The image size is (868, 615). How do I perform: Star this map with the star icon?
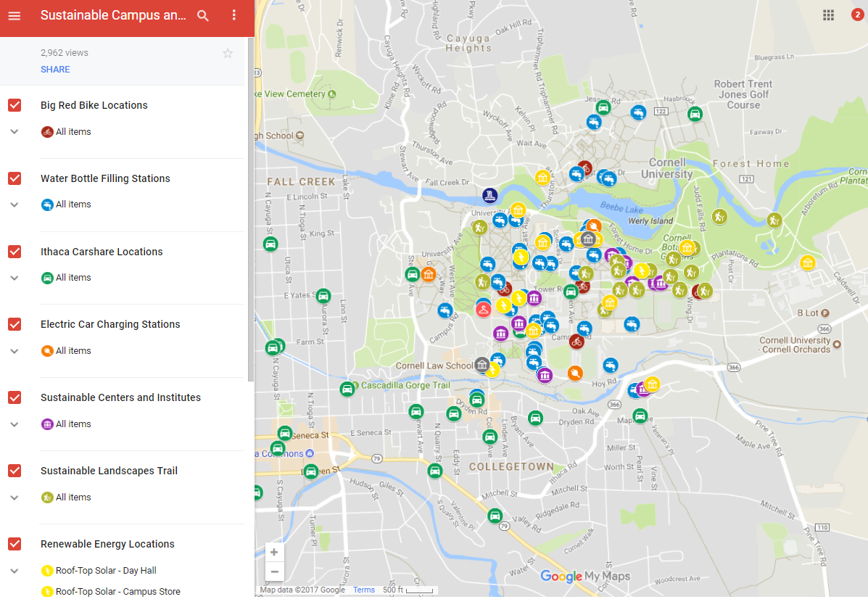click(x=228, y=53)
